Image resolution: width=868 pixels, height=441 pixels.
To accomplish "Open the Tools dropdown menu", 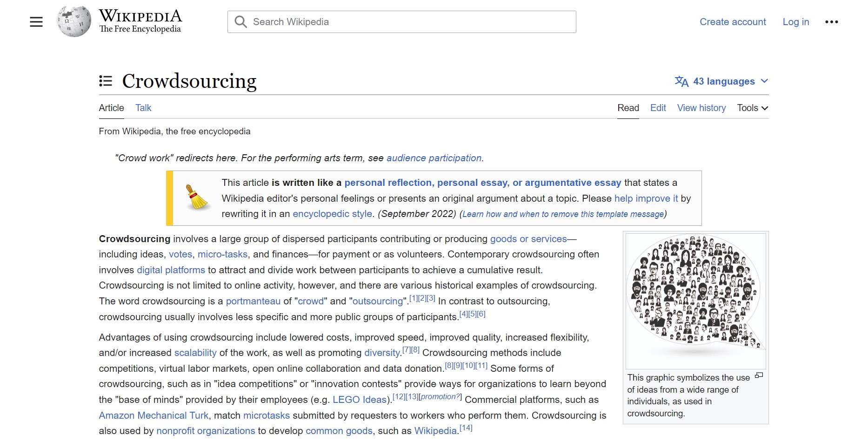I will point(752,108).
